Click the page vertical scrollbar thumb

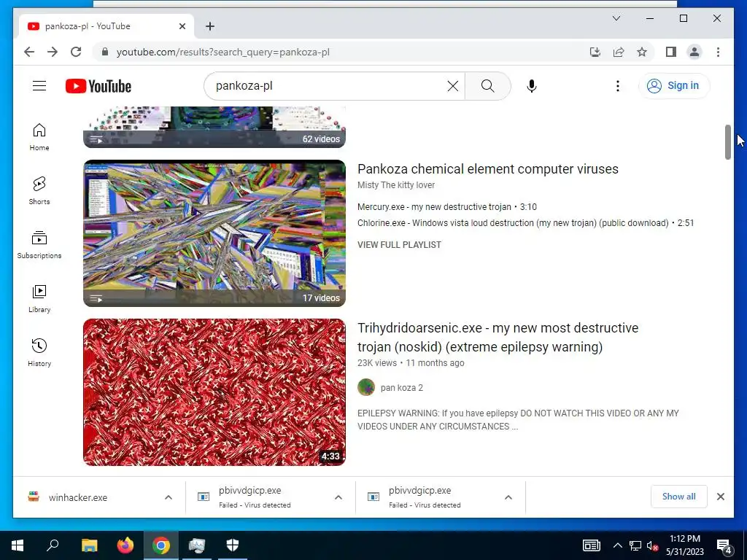click(x=727, y=142)
